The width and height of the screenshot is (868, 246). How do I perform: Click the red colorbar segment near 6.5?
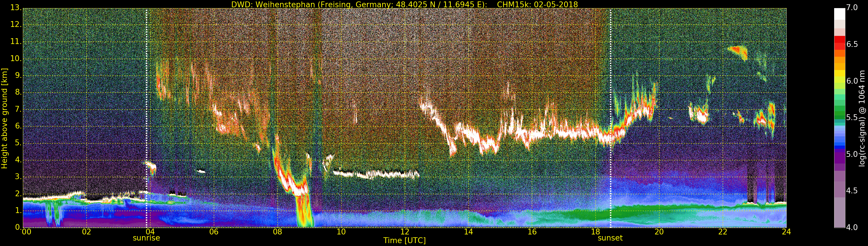[x=839, y=43]
